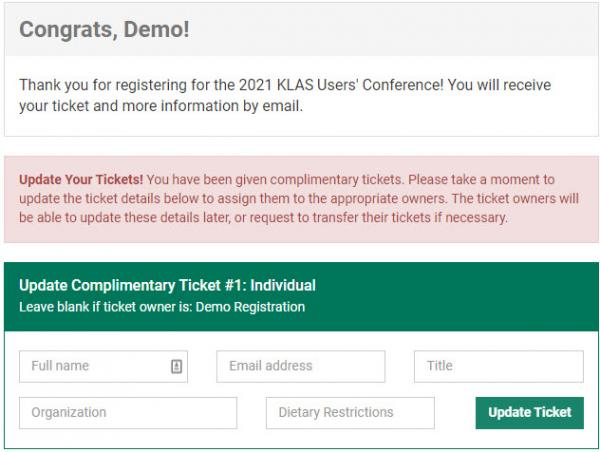Focus the Organization input box

click(x=127, y=412)
